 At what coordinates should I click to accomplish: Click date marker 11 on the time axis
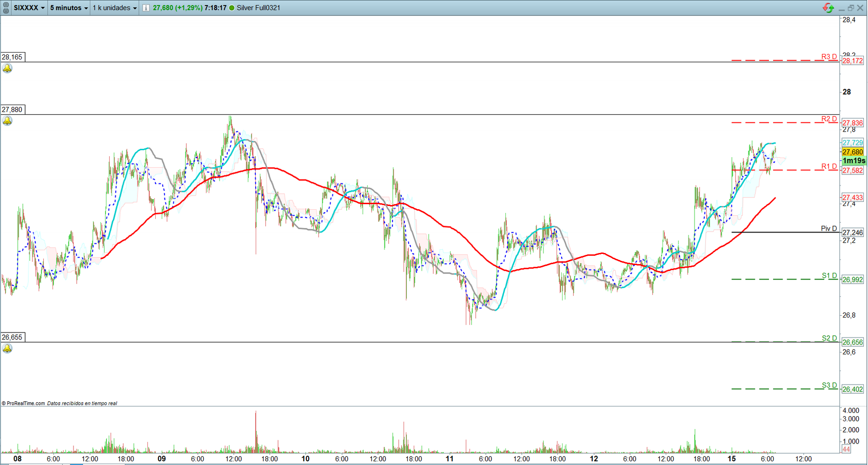(450, 459)
